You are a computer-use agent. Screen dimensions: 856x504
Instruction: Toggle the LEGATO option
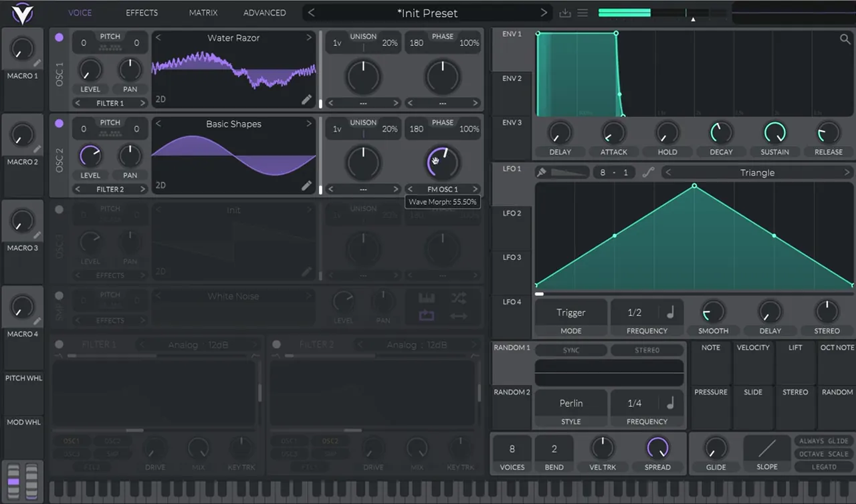[x=823, y=467]
